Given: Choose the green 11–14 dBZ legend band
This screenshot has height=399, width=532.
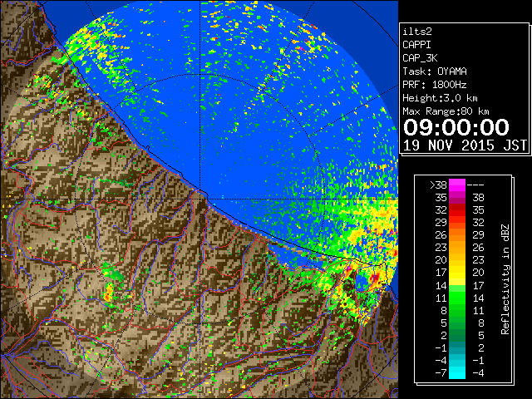Looking at the screenshot, I should tap(457, 298).
